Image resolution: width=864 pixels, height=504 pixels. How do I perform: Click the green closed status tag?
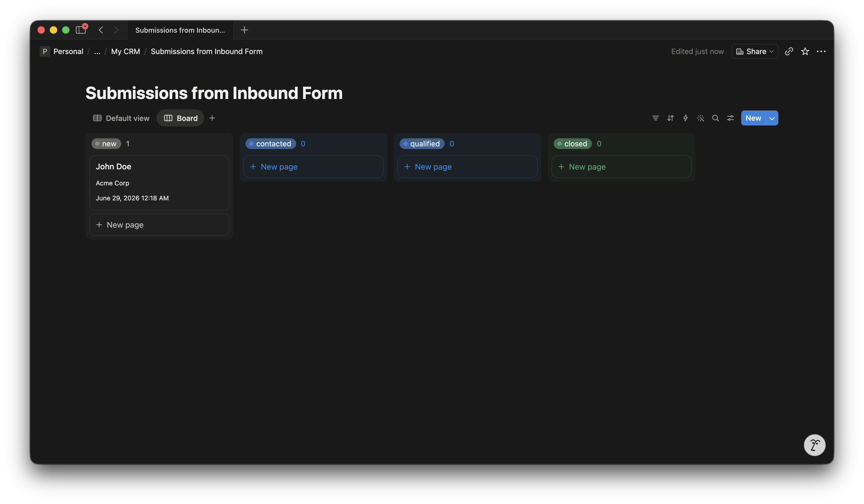tap(573, 144)
